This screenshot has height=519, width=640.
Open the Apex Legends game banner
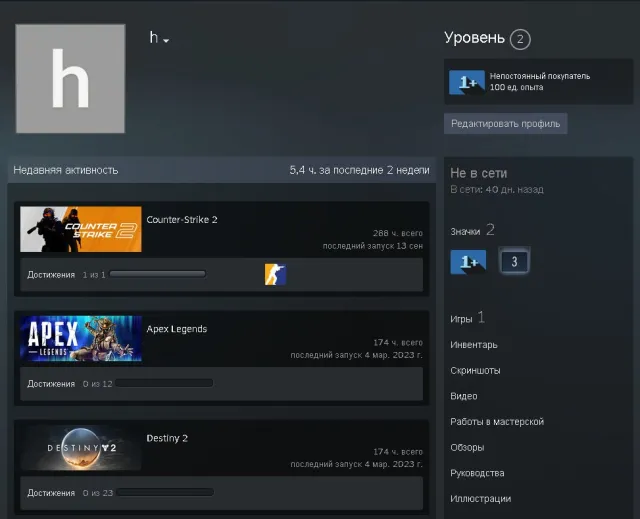81,338
